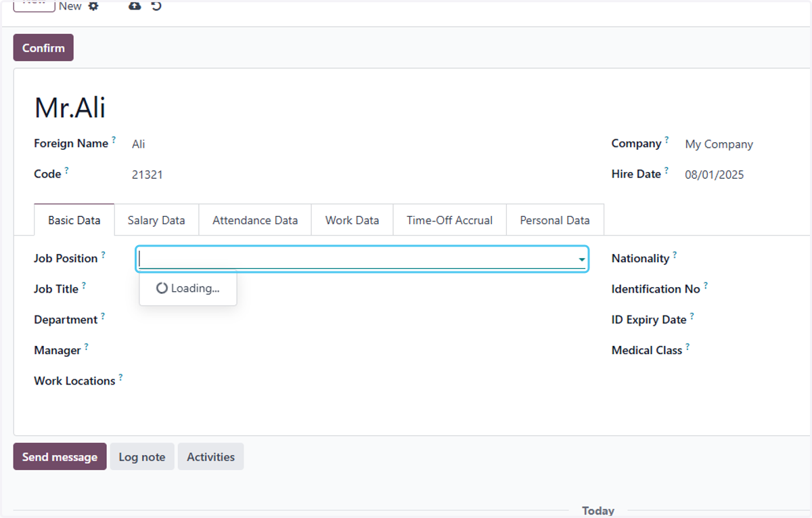Select the Time-Off Accrual tab
Image resolution: width=812 pixels, height=518 pixels.
pos(449,220)
